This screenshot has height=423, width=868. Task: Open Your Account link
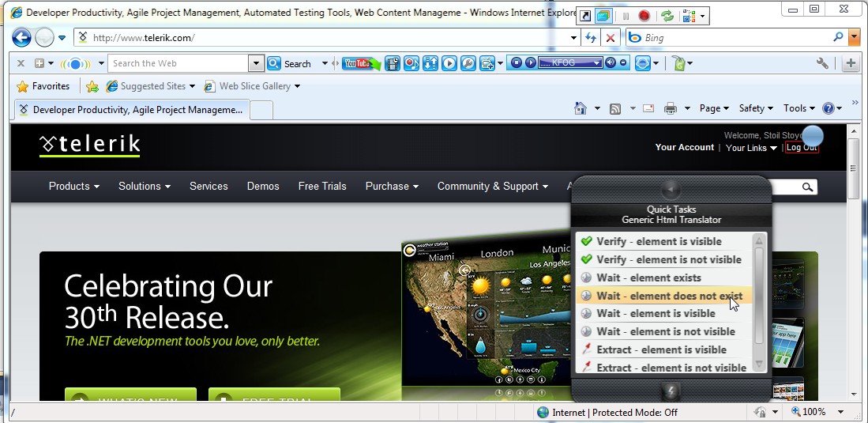click(x=685, y=147)
